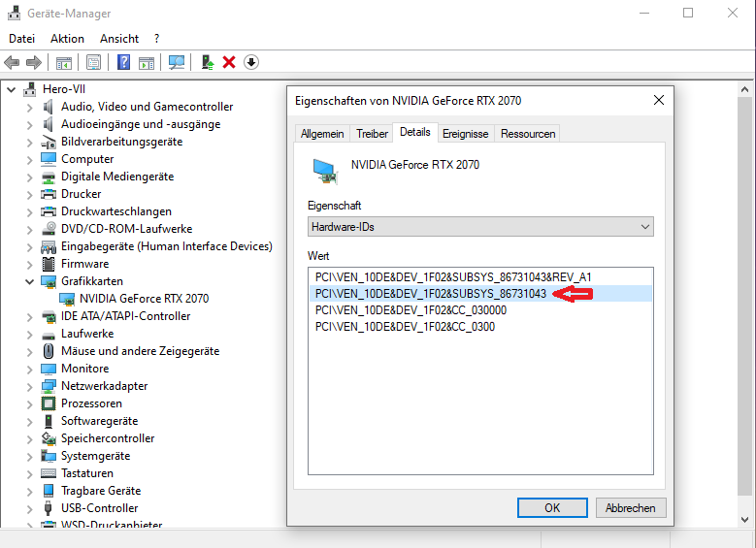The height and width of the screenshot is (548, 756).
Task: Click the USB-Controller plug icon
Action: click(x=49, y=508)
